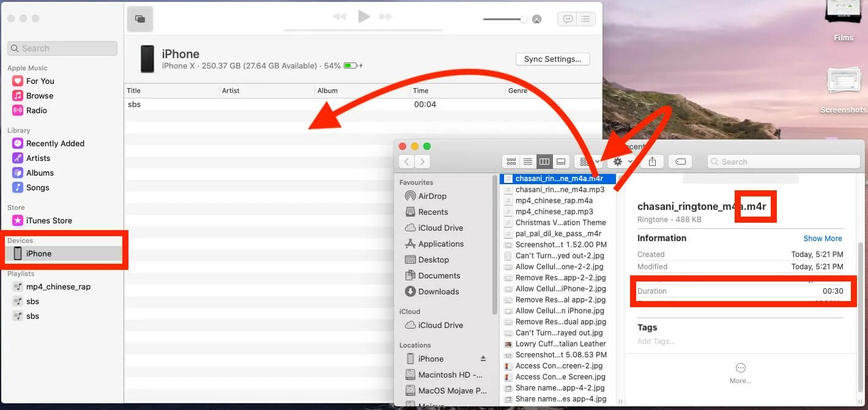Click the Add Tags field
This screenshot has height=410, width=868.
coord(656,341)
